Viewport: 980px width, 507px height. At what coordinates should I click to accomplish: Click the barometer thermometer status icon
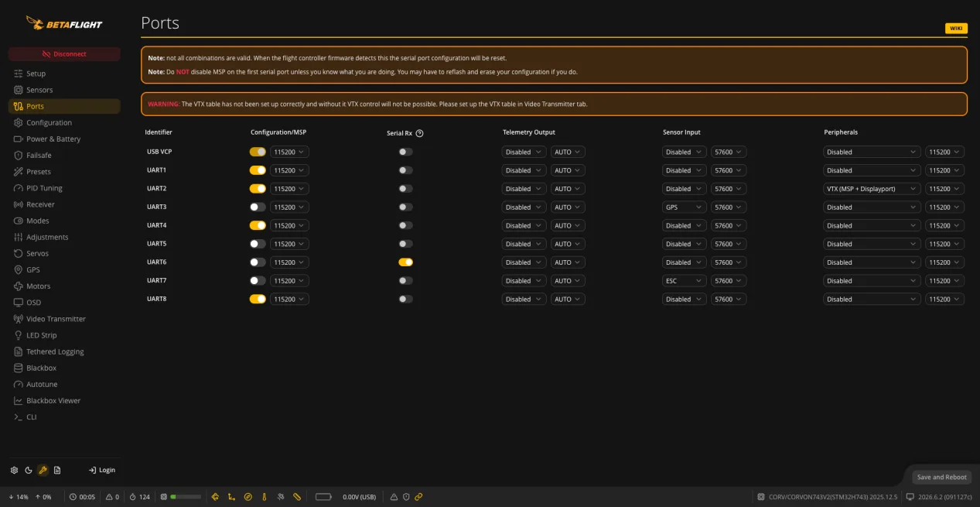tap(264, 497)
